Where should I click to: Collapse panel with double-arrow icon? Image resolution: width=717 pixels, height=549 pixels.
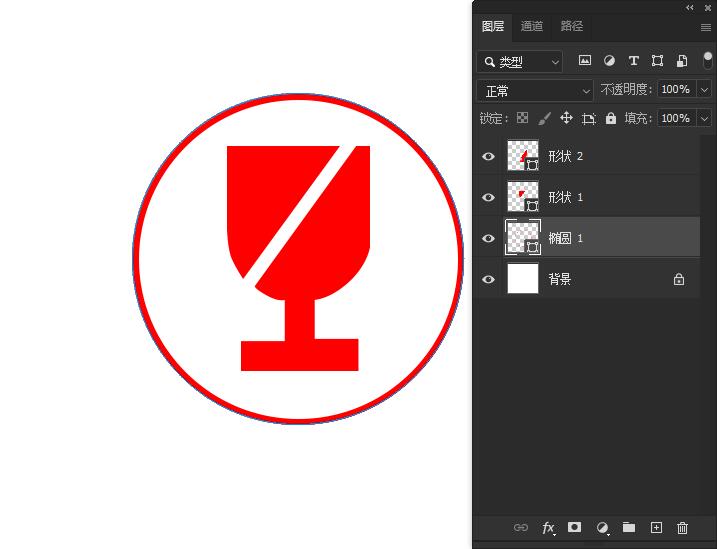pyautogui.click(x=690, y=7)
